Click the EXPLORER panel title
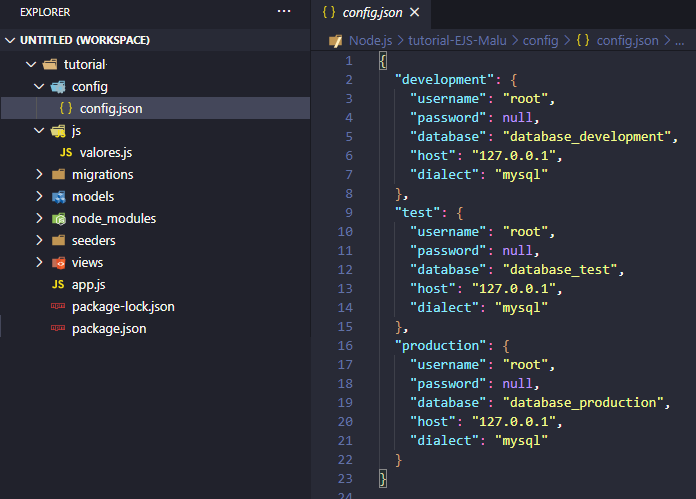696x499 pixels. click(45, 12)
